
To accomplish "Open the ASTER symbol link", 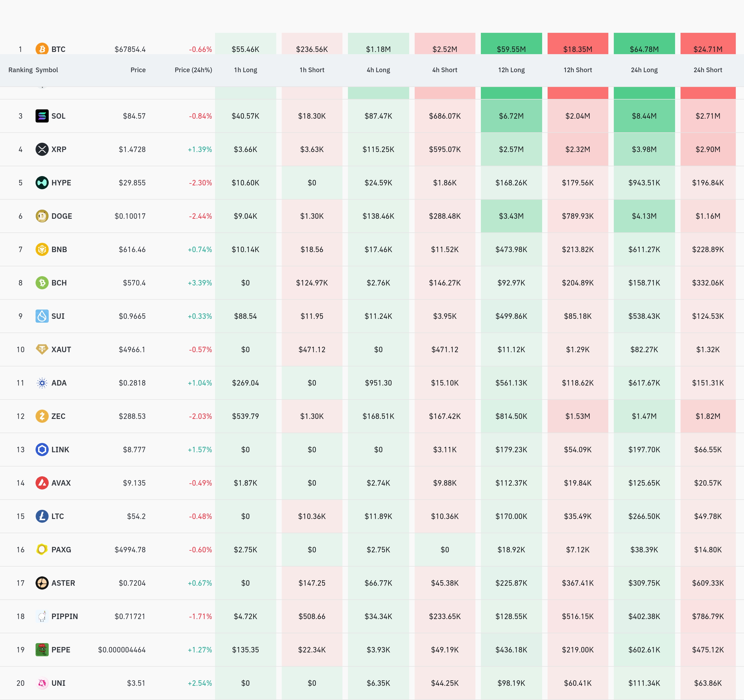I will click(x=63, y=583).
